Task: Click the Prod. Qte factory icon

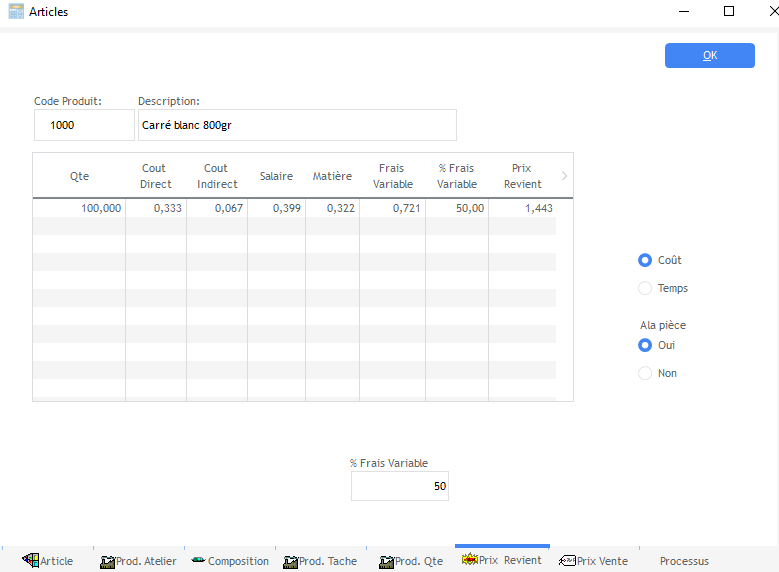Action: pos(386,561)
